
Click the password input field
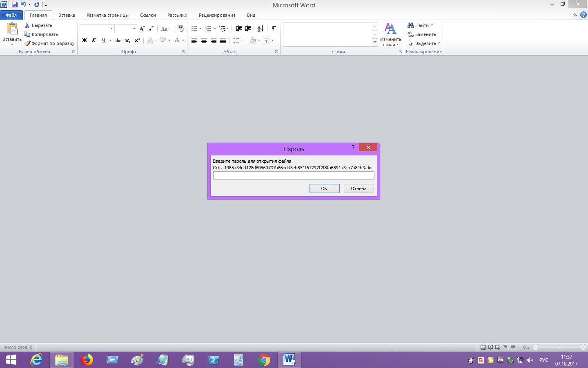click(x=294, y=175)
